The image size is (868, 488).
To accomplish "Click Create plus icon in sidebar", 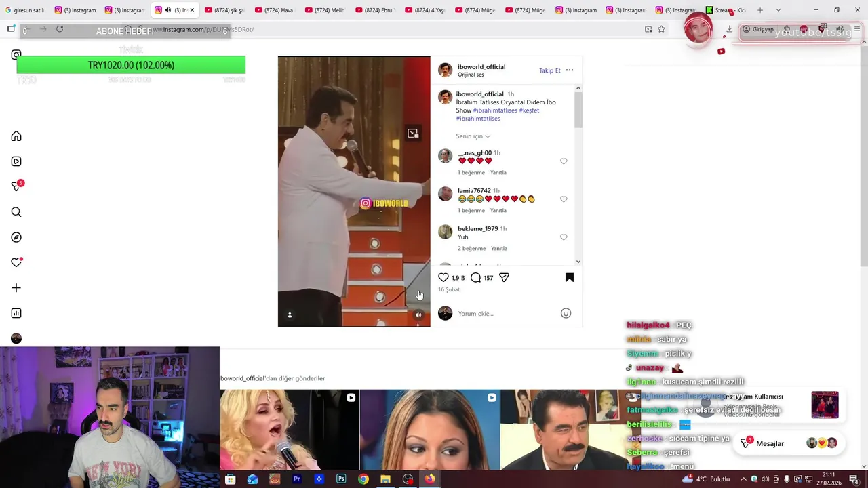I will [x=16, y=288].
